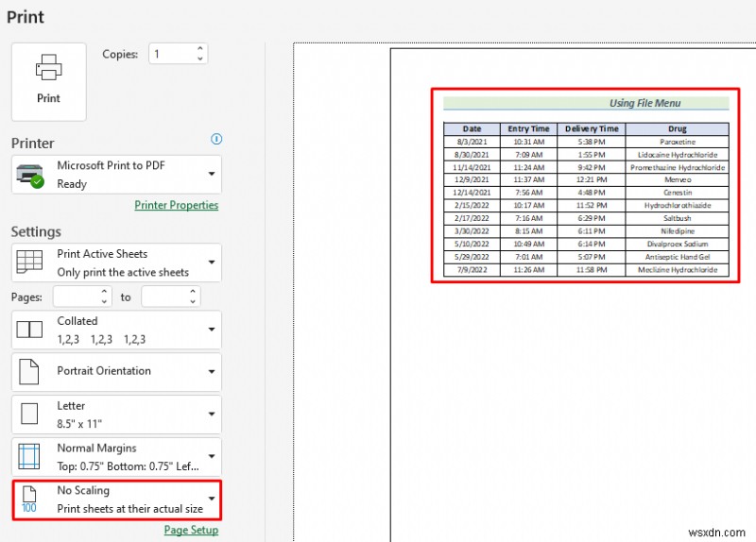This screenshot has height=542, width=756.
Task: Open Printer Properties link
Action: point(177,205)
